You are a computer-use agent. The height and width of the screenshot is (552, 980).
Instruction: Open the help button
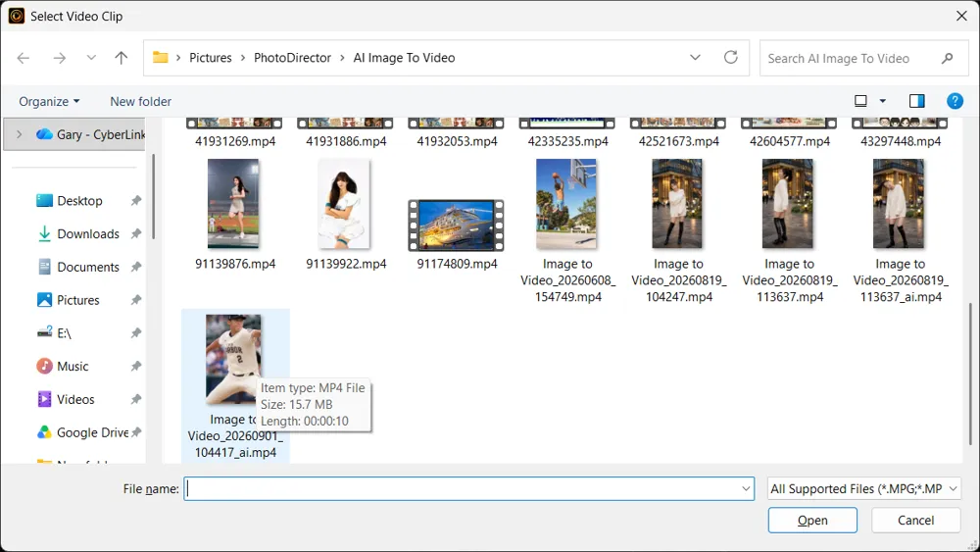(x=955, y=101)
